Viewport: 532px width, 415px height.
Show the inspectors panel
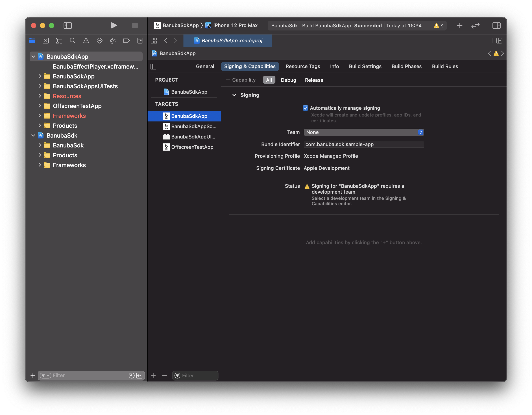tap(496, 25)
